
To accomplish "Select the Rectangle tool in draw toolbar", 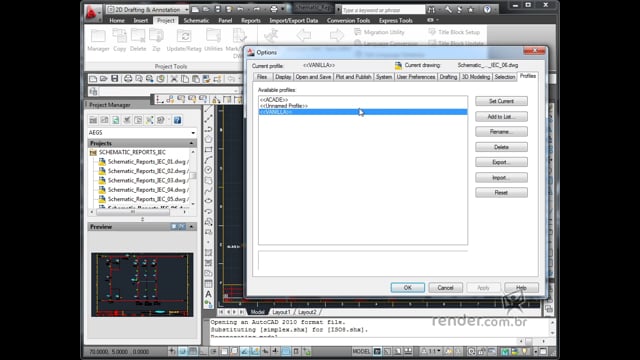I will (x=209, y=149).
